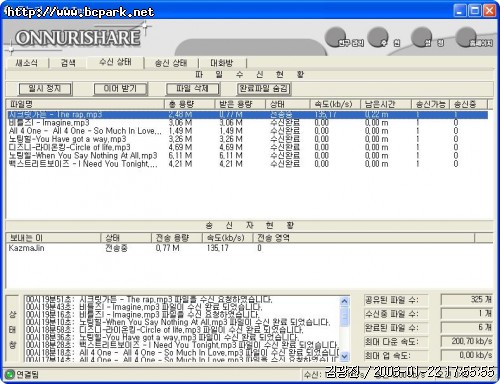Click the ONNURISHARE logo

[x=78, y=38]
